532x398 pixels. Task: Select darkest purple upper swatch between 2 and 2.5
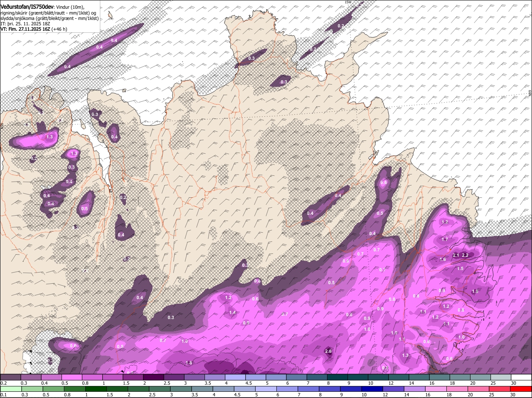153,377
